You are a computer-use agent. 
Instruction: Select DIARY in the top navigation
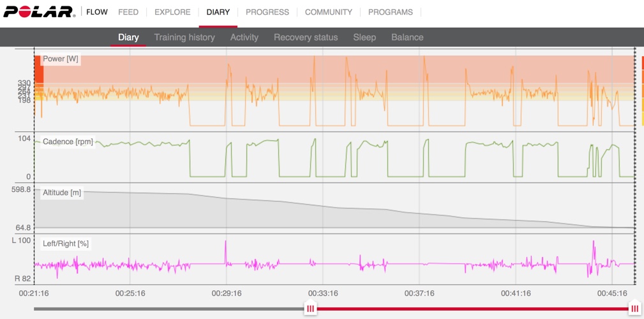tap(218, 12)
